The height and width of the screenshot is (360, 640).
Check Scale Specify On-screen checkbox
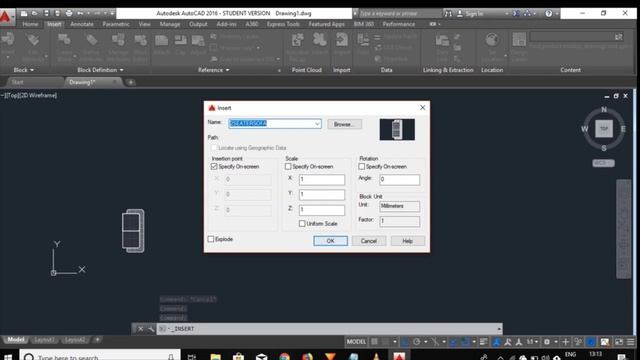288,167
